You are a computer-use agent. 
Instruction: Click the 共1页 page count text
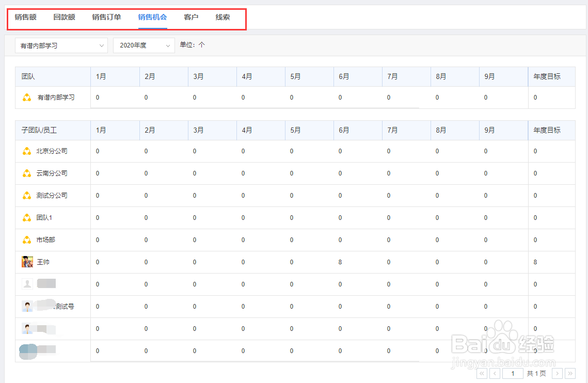pyautogui.click(x=536, y=374)
